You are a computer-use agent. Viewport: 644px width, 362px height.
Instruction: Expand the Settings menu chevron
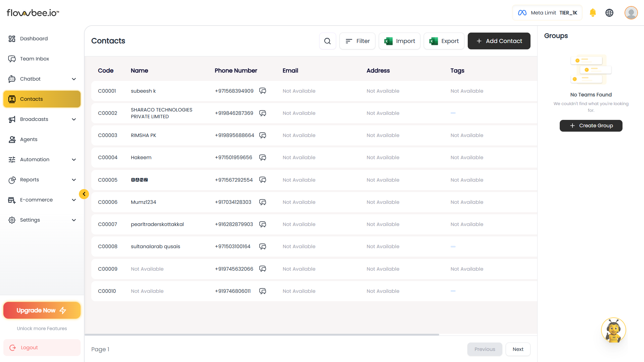pyautogui.click(x=74, y=220)
